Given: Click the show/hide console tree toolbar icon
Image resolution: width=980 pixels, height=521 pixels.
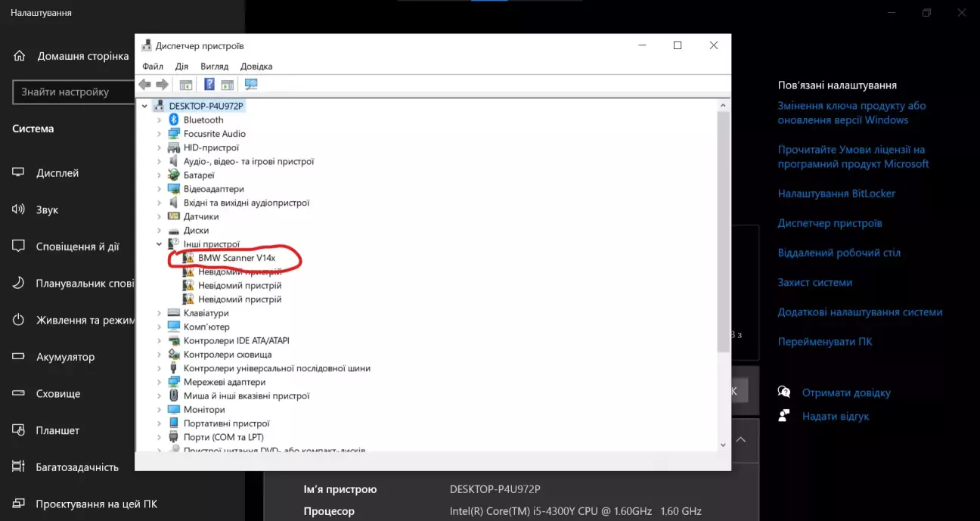Looking at the screenshot, I should (x=185, y=84).
